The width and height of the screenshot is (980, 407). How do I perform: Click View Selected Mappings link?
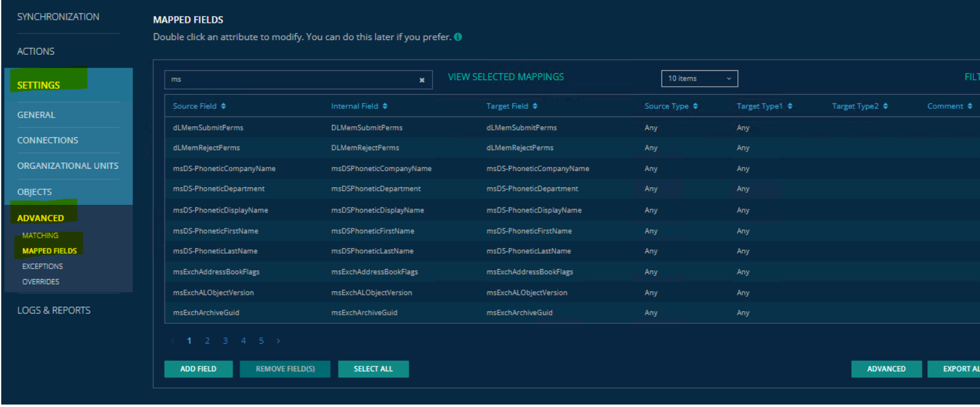coord(505,77)
